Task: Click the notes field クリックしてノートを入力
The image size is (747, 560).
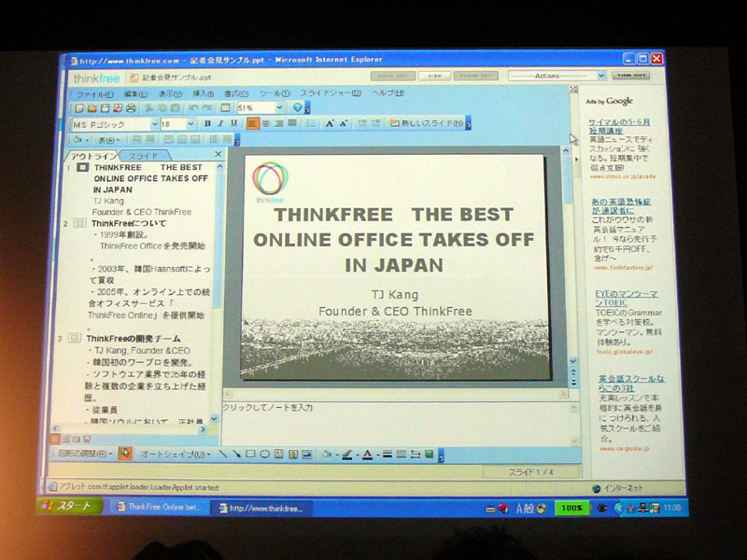Action: [395, 424]
